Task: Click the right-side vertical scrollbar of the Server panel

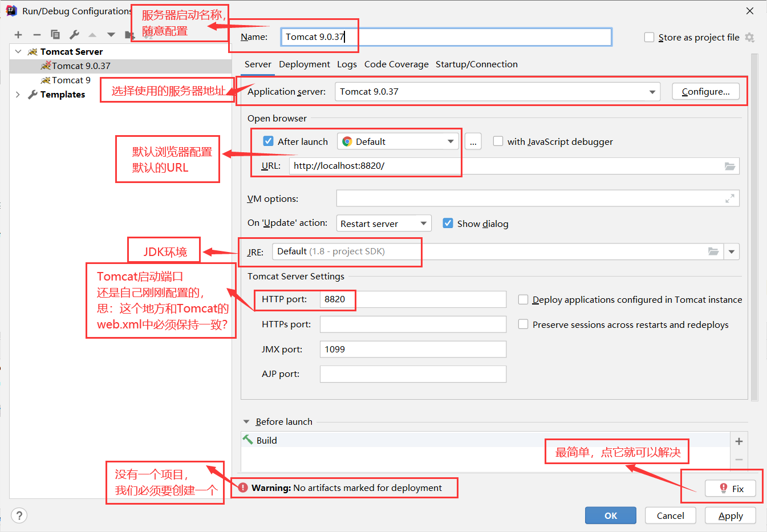Action: [x=754, y=228]
